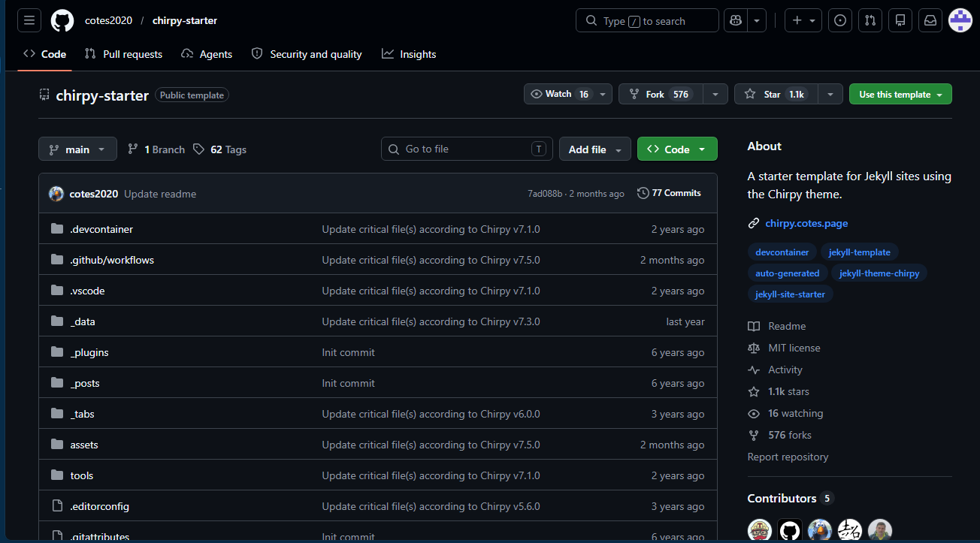This screenshot has height=543, width=980.
Task: Open the user profile avatar menu
Action: [x=960, y=20]
